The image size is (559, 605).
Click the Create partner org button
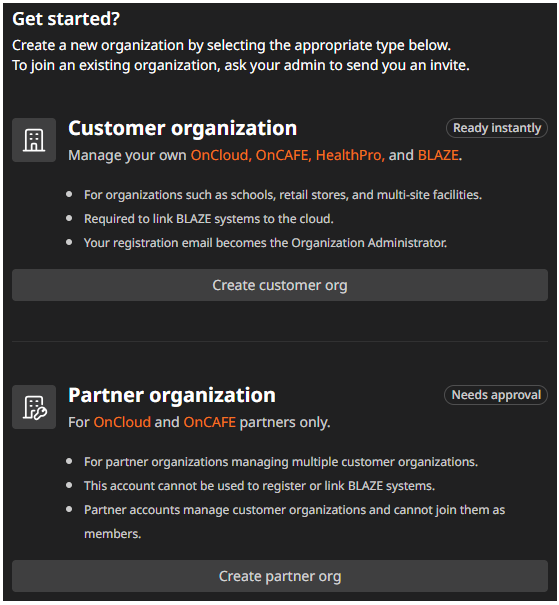click(x=280, y=576)
